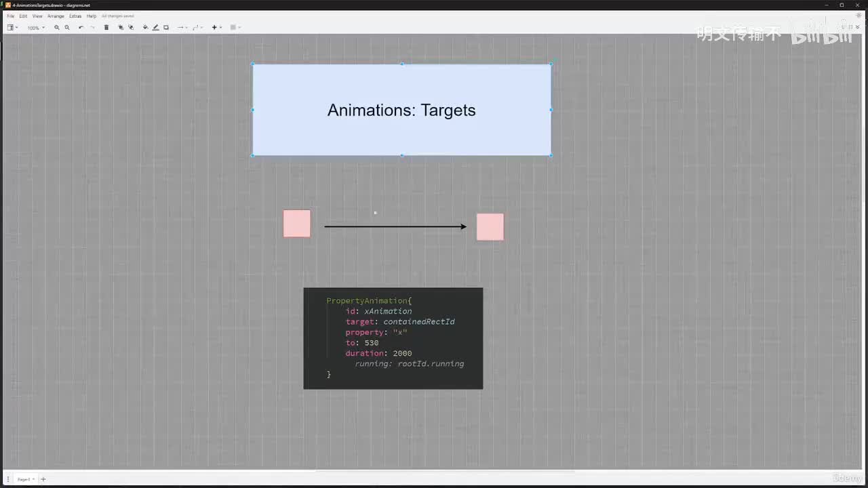Screen dimensions: 868x488
Task: Close the diagrams.net window
Action: 857,5
